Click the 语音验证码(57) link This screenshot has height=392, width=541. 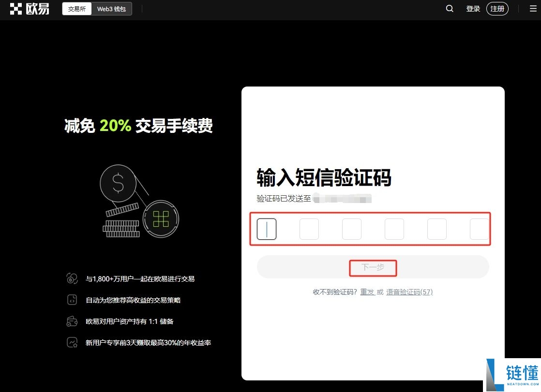[x=409, y=292]
